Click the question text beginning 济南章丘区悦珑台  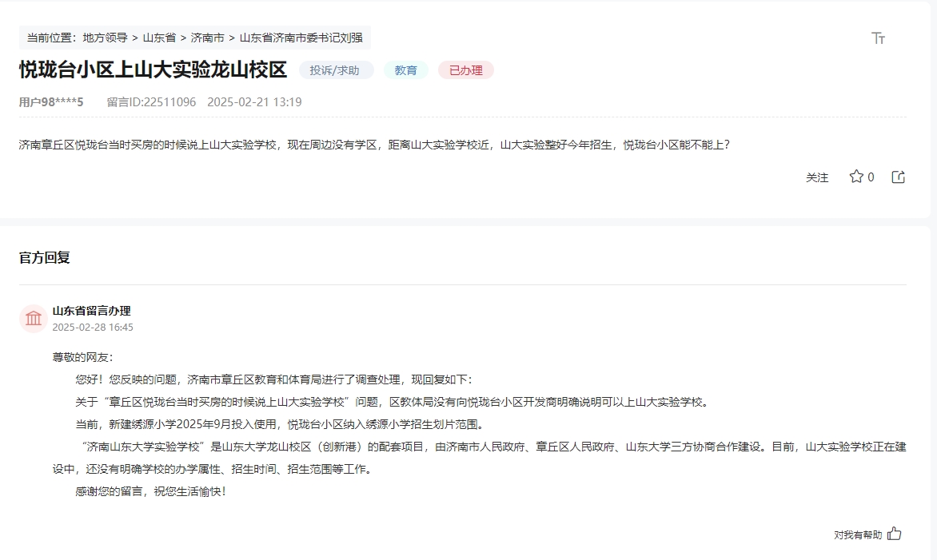tap(374, 145)
